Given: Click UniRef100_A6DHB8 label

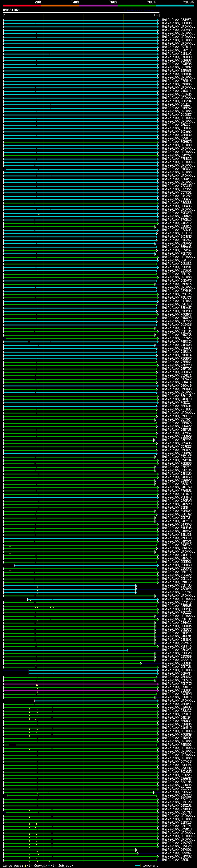Looking at the screenshot, I should tap(177, 464).
